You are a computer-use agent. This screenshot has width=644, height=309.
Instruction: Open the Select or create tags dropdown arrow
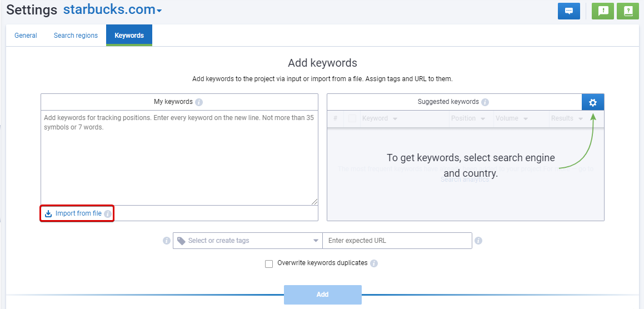pyautogui.click(x=316, y=241)
